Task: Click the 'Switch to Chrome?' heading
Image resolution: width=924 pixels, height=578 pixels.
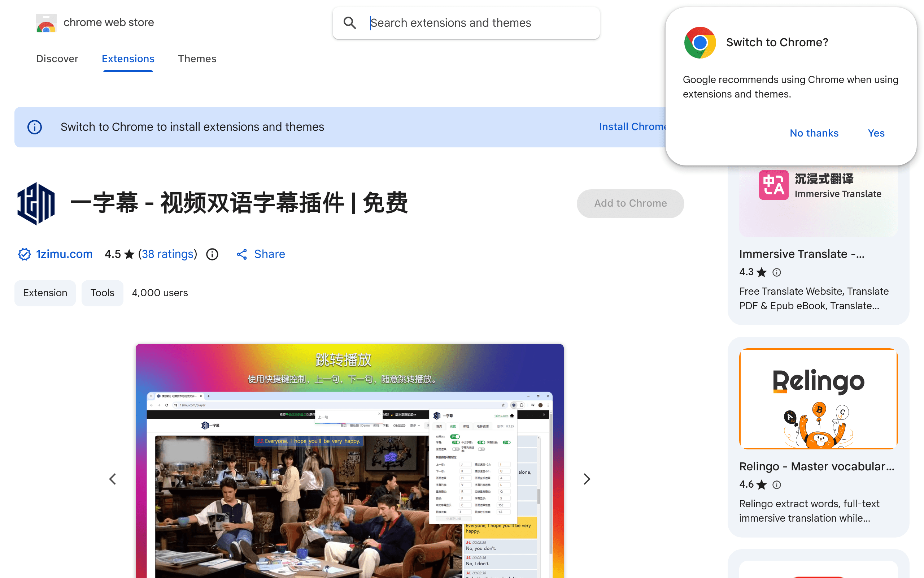Action: point(777,42)
